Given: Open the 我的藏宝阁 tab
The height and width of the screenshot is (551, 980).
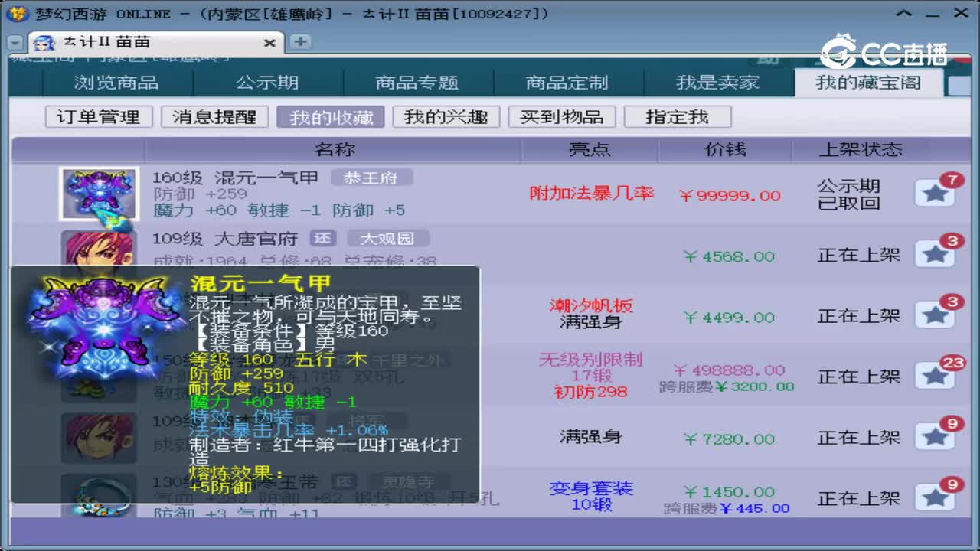Looking at the screenshot, I should coord(869,83).
